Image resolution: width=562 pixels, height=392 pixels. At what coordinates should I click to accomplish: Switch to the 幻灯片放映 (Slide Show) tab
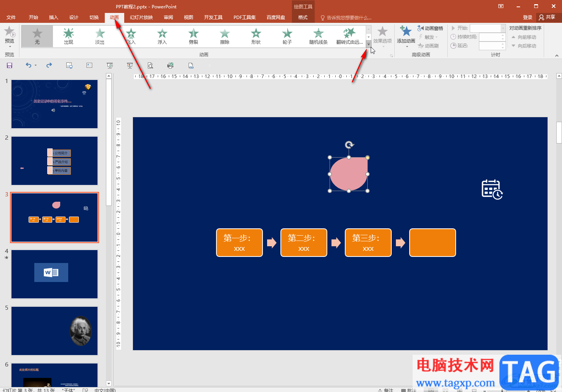(141, 18)
